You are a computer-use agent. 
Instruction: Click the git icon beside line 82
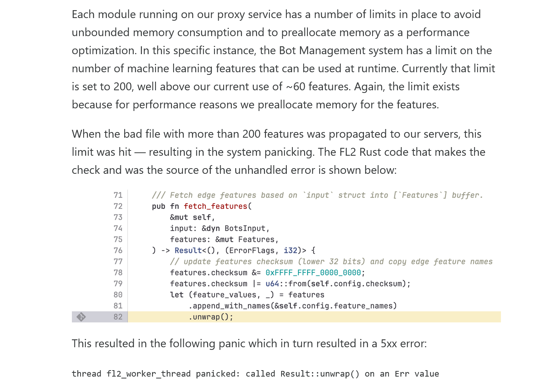(81, 317)
